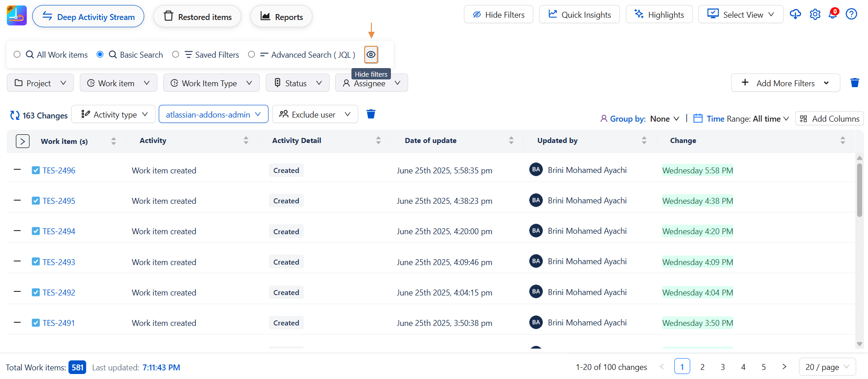Viewport: 868px width, 379px height.
Task: Click trash icon beside Add More Filters
Action: (x=854, y=83)
